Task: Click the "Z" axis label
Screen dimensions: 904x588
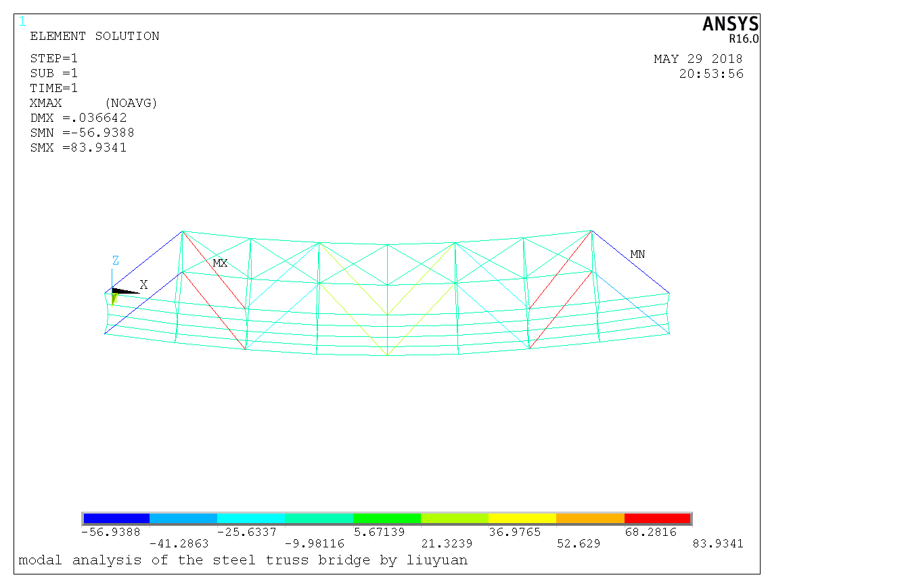Action: [x=116, y=261]
